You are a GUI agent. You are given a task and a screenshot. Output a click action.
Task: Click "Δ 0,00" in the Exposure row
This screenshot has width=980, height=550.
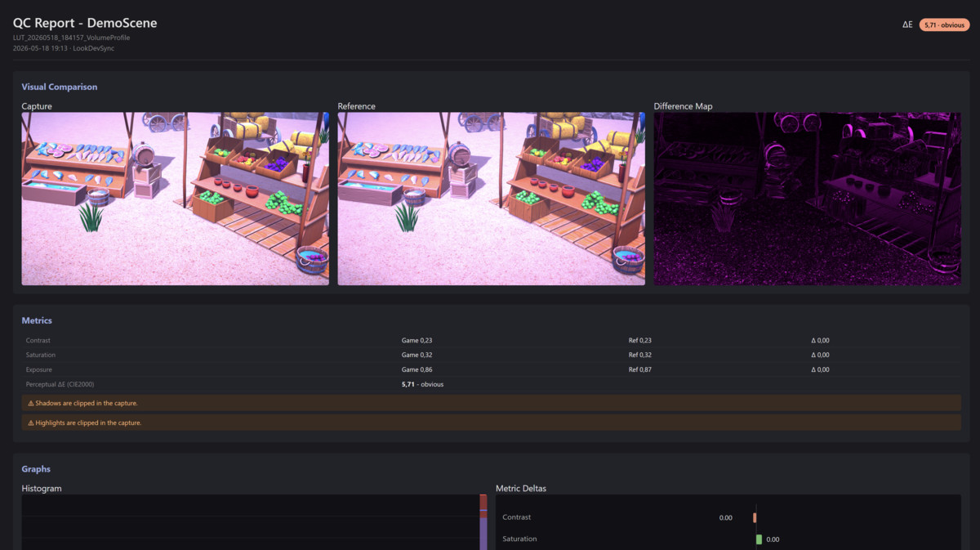(x=820, y=369)
